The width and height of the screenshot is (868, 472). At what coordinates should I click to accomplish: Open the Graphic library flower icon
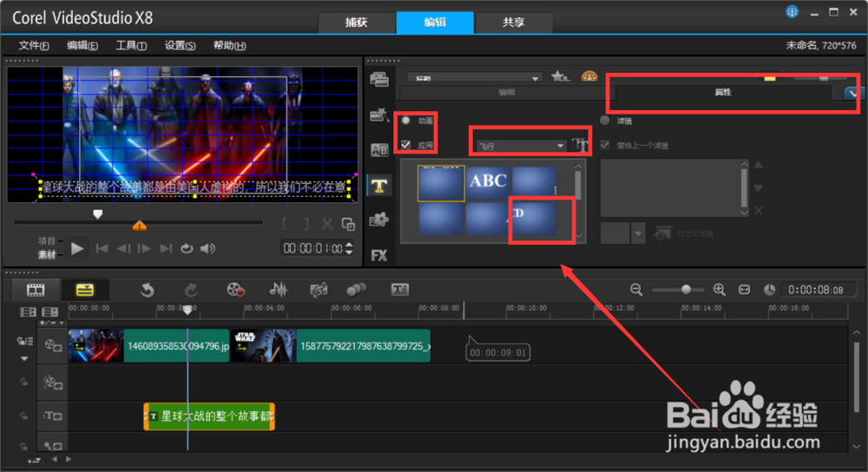(379, 220)
